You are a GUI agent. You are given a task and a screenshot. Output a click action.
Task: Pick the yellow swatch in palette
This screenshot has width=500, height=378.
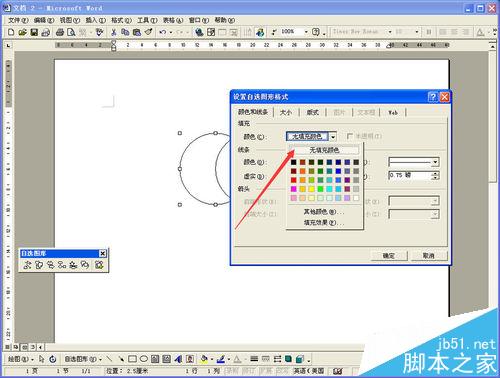pos(311,189)
